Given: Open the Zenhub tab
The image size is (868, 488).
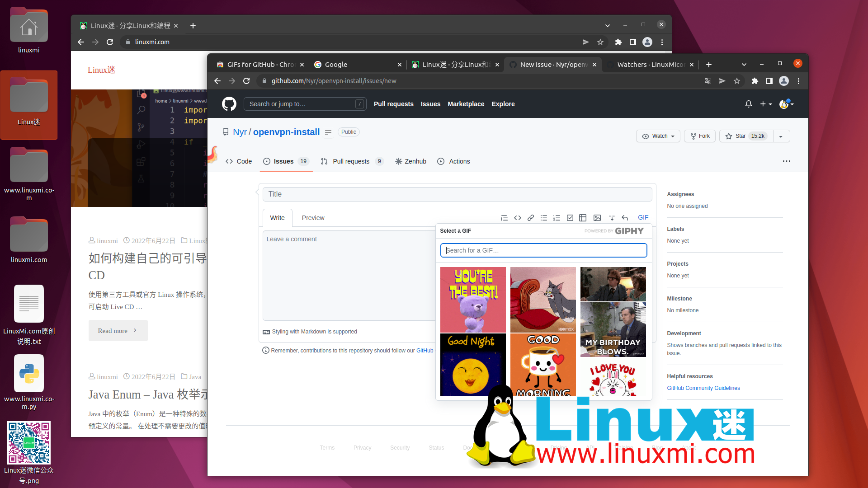Looking at the screenshot, I should coord(410,161).
